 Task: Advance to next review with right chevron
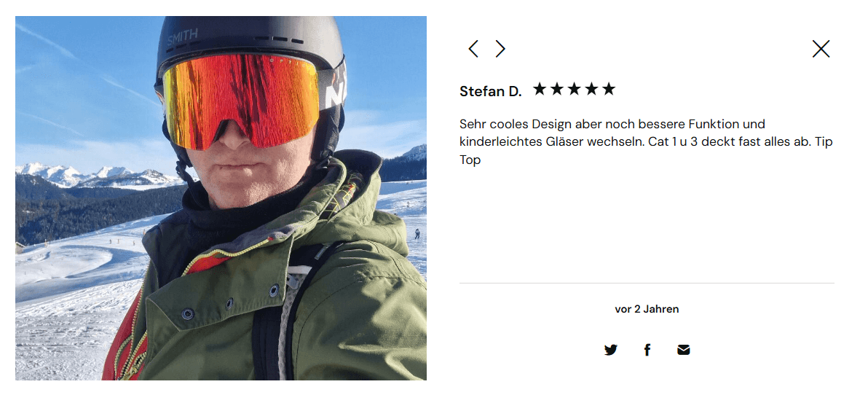[500, 49]
